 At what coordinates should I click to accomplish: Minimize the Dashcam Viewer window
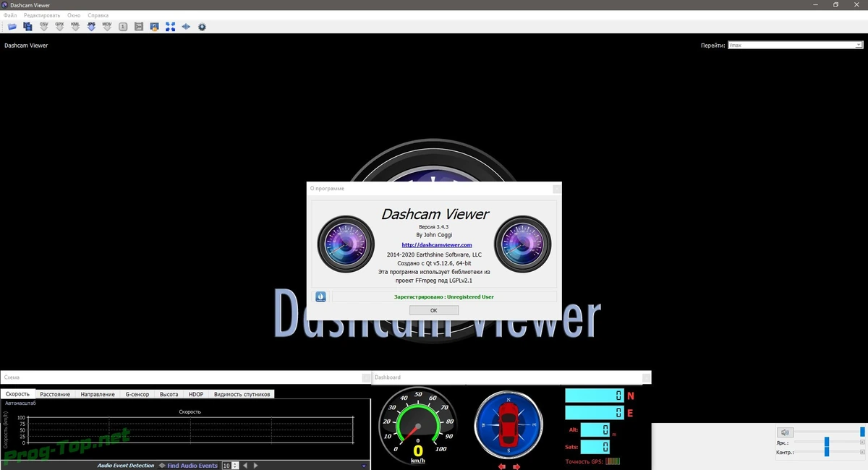click(x=817, y=5)
